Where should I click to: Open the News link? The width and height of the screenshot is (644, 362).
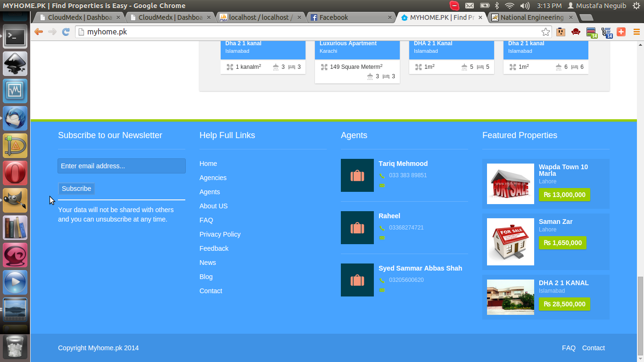click(208, 263)
